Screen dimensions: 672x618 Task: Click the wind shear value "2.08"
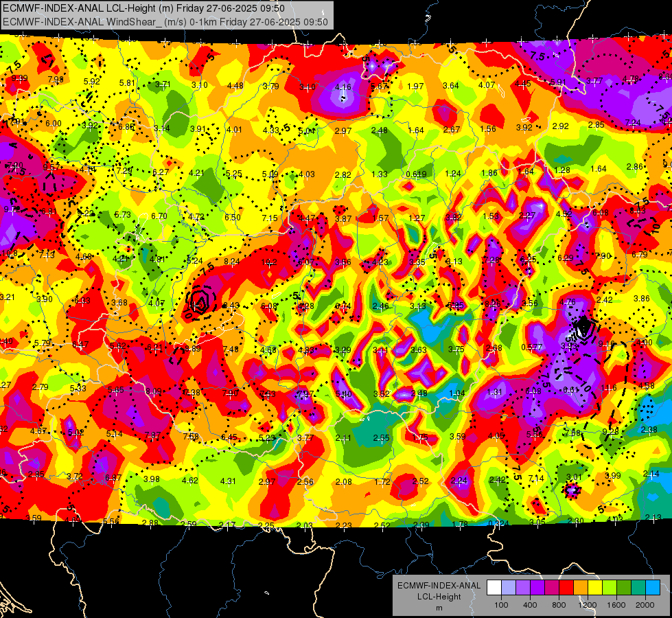click(344, 482)
